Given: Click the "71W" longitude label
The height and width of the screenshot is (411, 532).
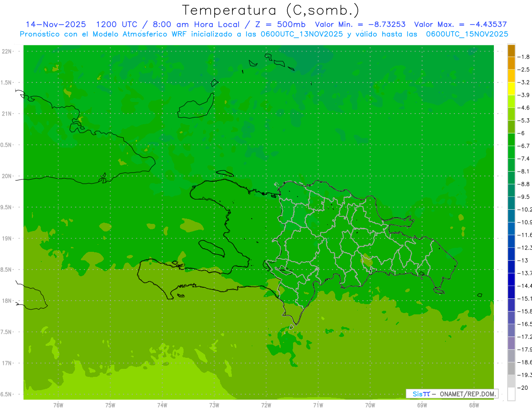Looking at the screenshot, I should click(x=318, y=405).
